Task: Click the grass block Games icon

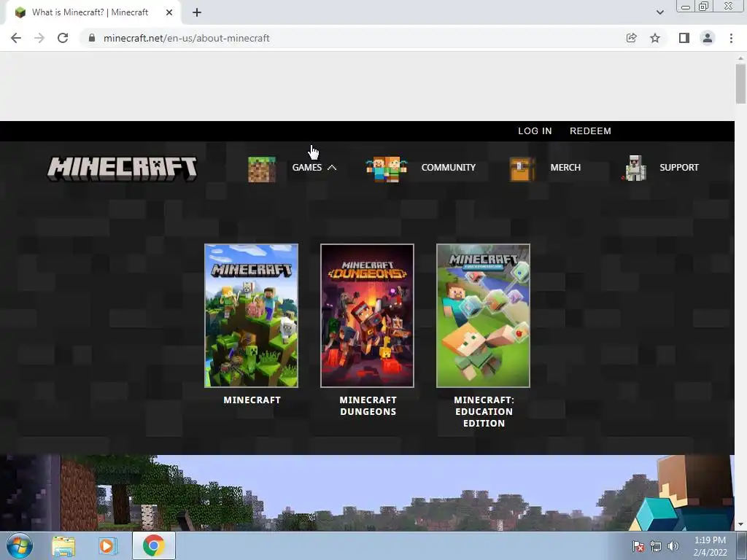Action: pos(262,169)
